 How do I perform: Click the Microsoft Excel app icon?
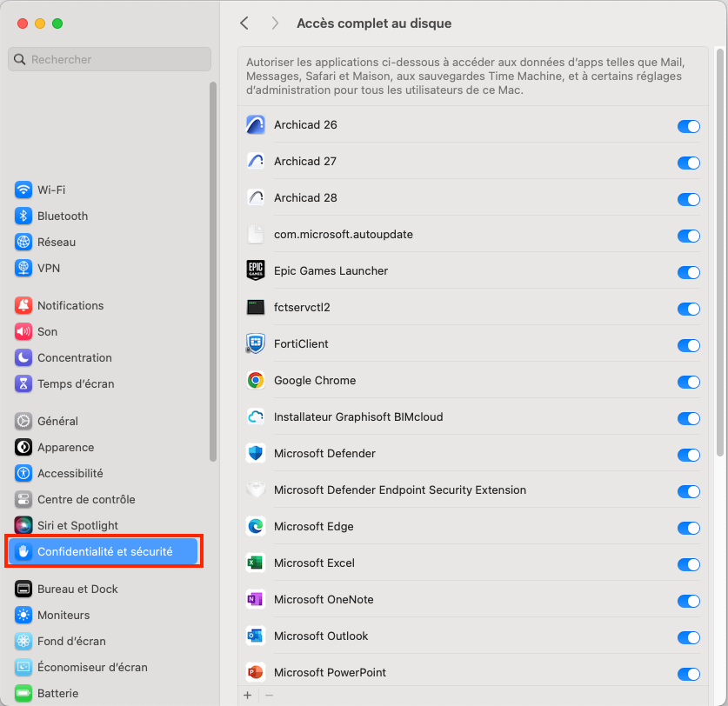(x=256, y=564)
